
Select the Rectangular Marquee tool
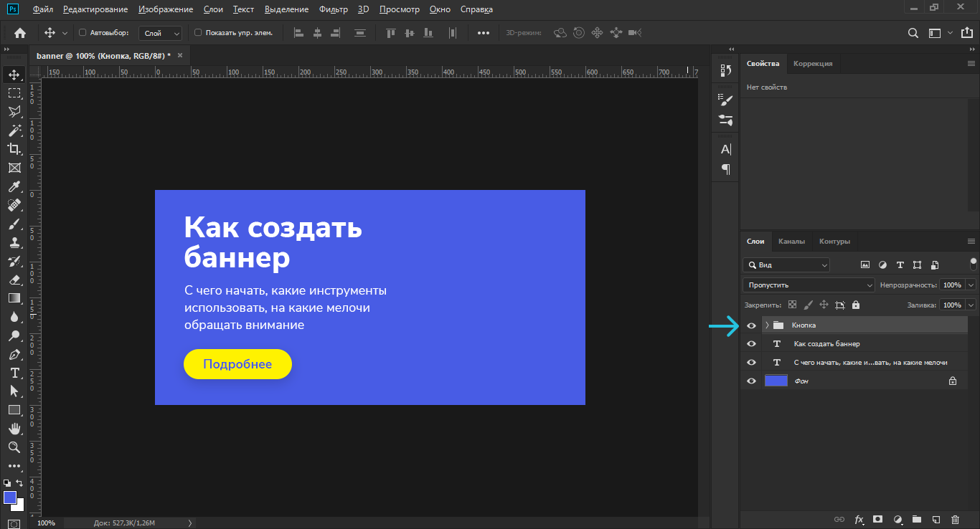[x=14, y=93]
